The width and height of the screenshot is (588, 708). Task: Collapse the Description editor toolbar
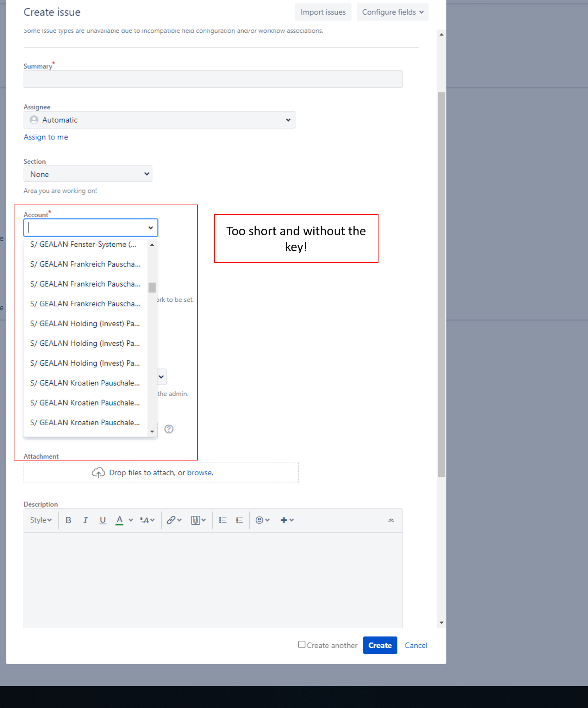(391, 520)
